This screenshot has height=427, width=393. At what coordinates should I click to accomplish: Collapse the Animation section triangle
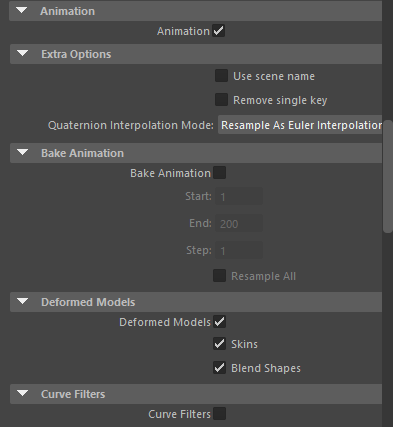coord(22,11)
